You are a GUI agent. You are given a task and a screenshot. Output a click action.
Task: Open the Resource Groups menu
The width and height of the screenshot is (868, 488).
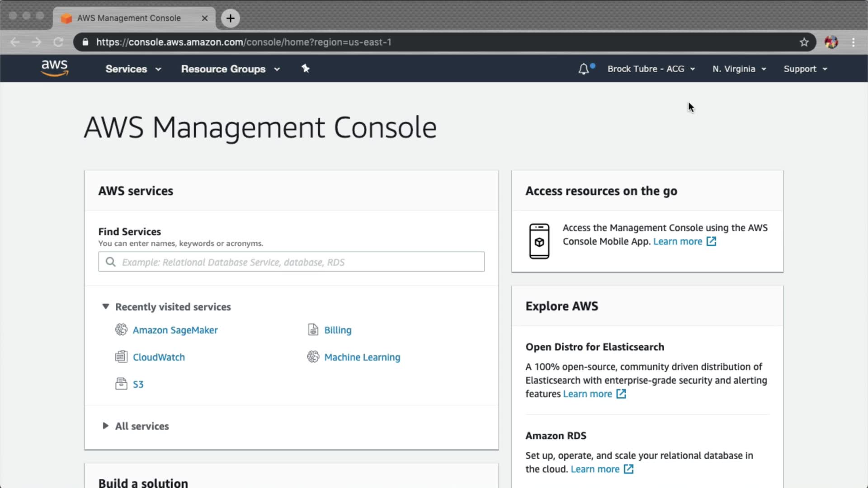230,69
